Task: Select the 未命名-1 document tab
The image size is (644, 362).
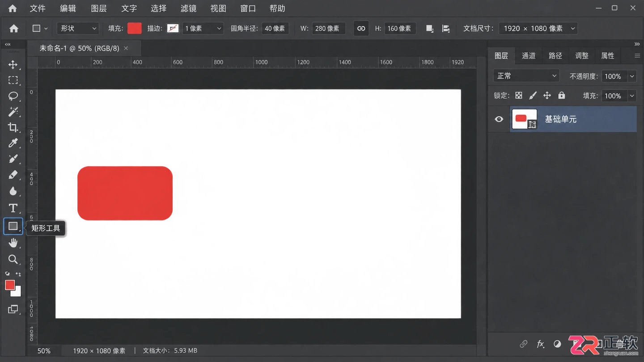Action: coord(79,48)
